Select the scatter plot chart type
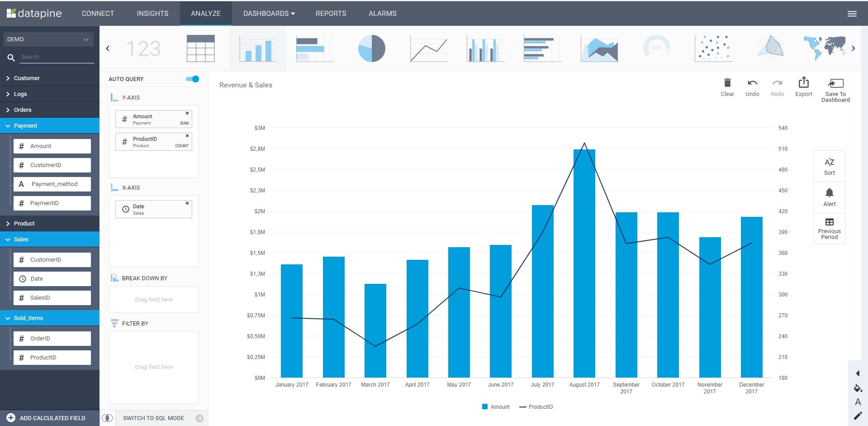 pyautogui.click(x=713, y=48)
